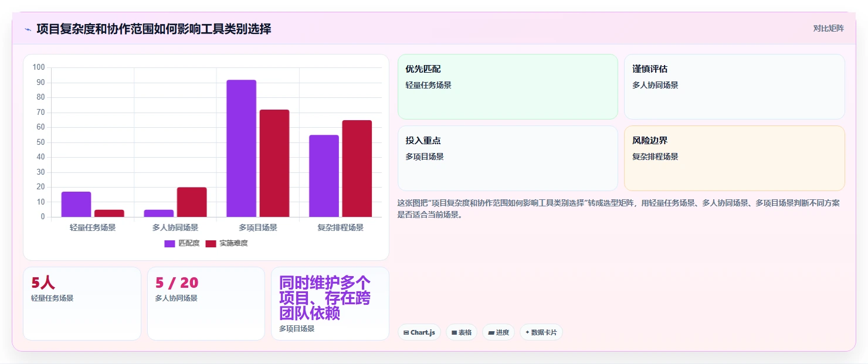Click the purple 匹配度 bar for 多人协同场景

click(x=159, y=213)
